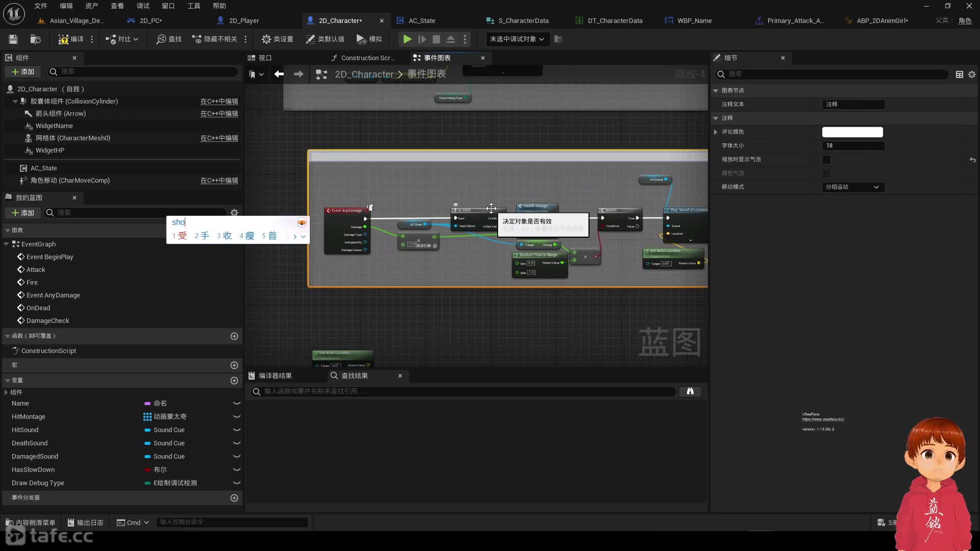Screen dimensions: 980x551
Task: Toggle visibility eye of DeathSound variable
Action: 237,443
